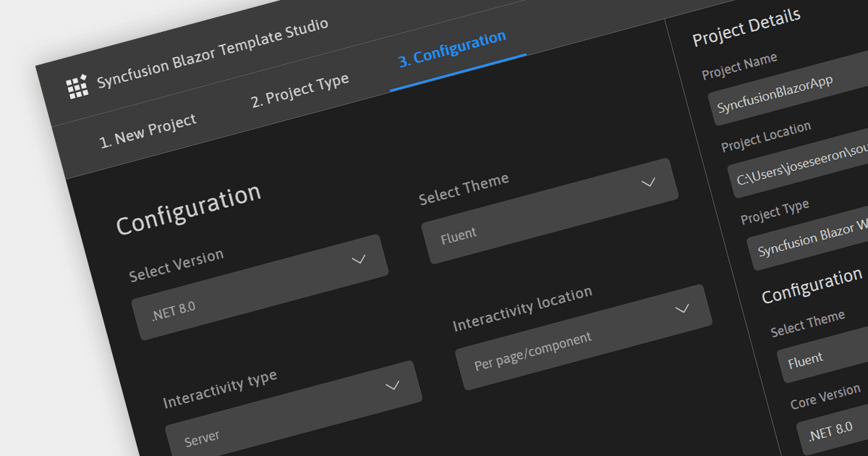This screenshot has width=868, height=456.
Task: Click the Select Theme chevron arrow
Action: [648, 182]
